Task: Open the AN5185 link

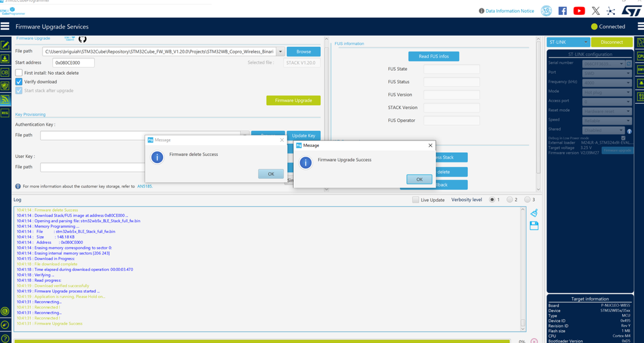Action: click(x=144, y=186)
